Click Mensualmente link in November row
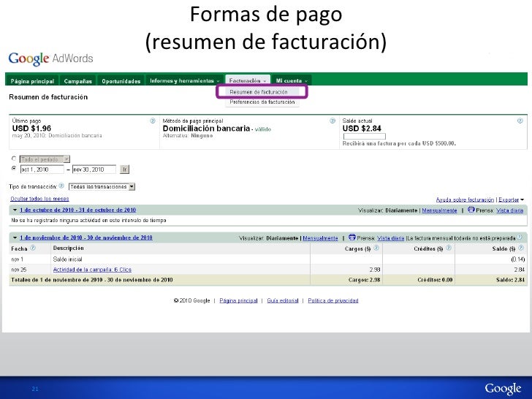The image size is (532, 399). point(320,238)
